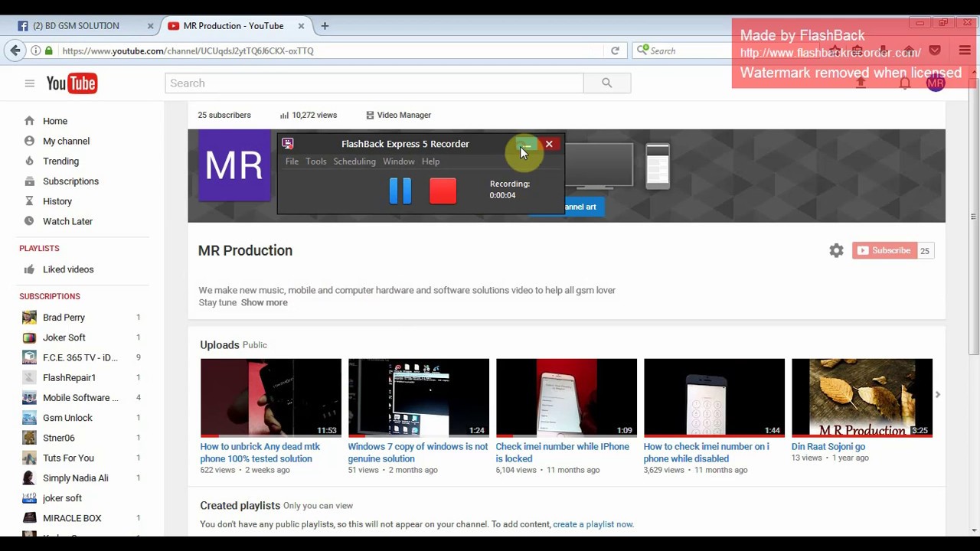Click the FlashBack Recorder app icon
The height and width of the screenshot is (551, 980).
tap(287, 143)
